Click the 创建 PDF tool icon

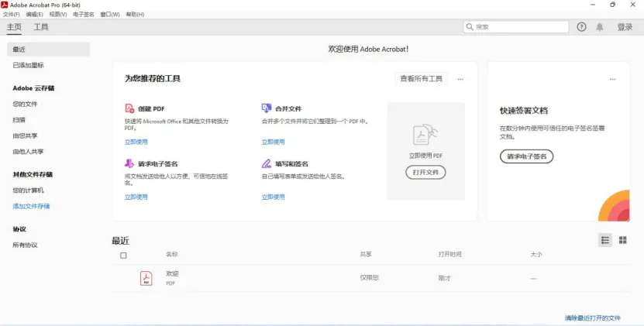coord(129,108)
